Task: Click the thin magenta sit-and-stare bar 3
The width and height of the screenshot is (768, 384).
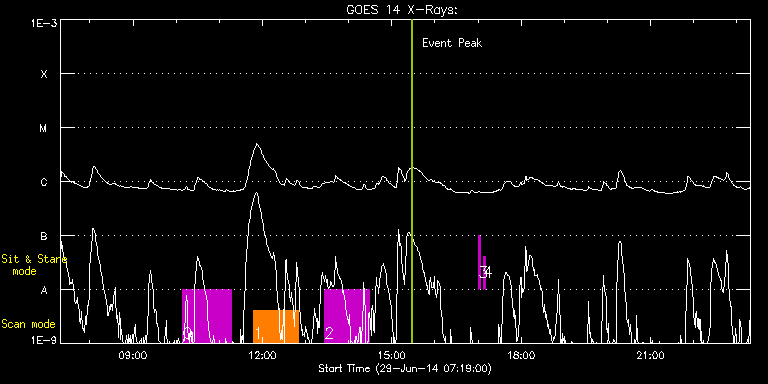Action: [480, 263]
